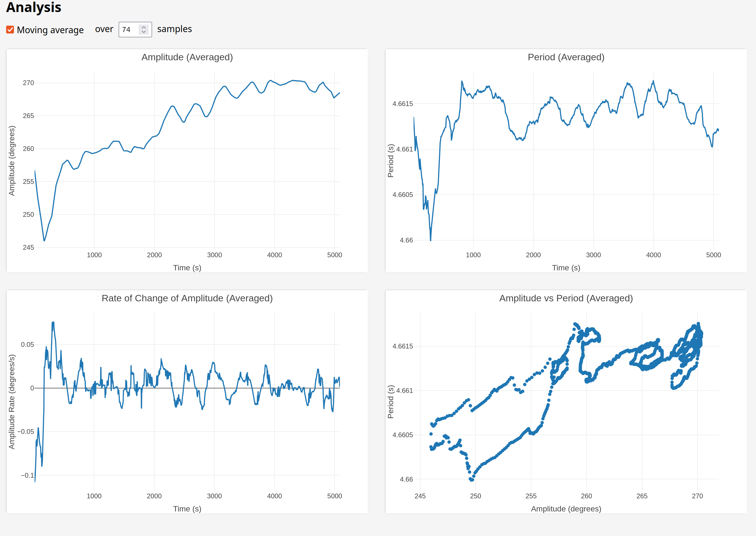Click the Analysis heading
756x536 pixels.
coord(34,7)
